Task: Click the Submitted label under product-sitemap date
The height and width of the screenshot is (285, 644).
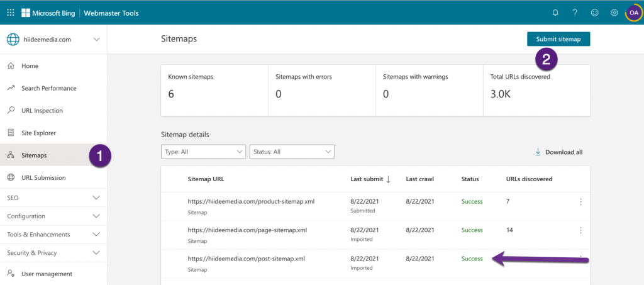Action: pyautogui.click(x=363, y=211)
